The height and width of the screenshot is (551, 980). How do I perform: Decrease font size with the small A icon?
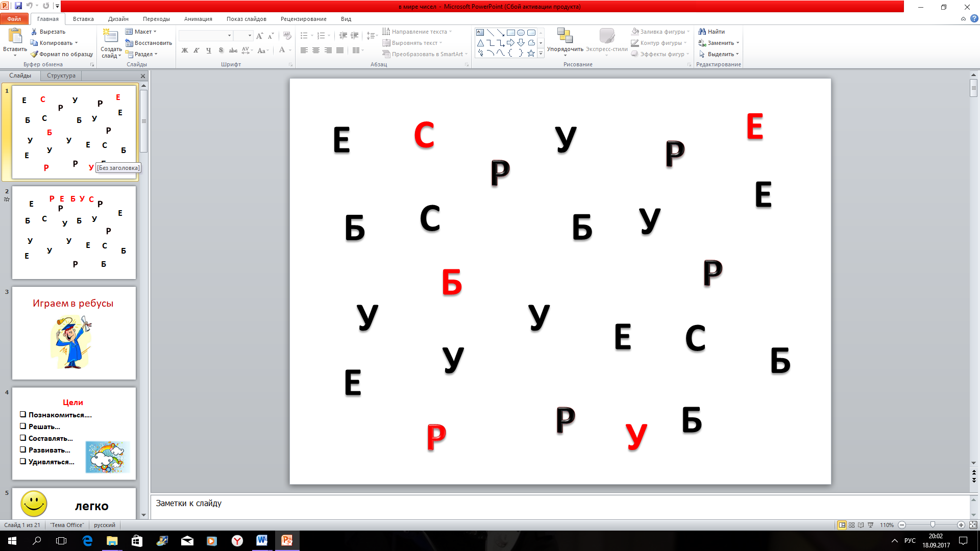coord(271,36)
